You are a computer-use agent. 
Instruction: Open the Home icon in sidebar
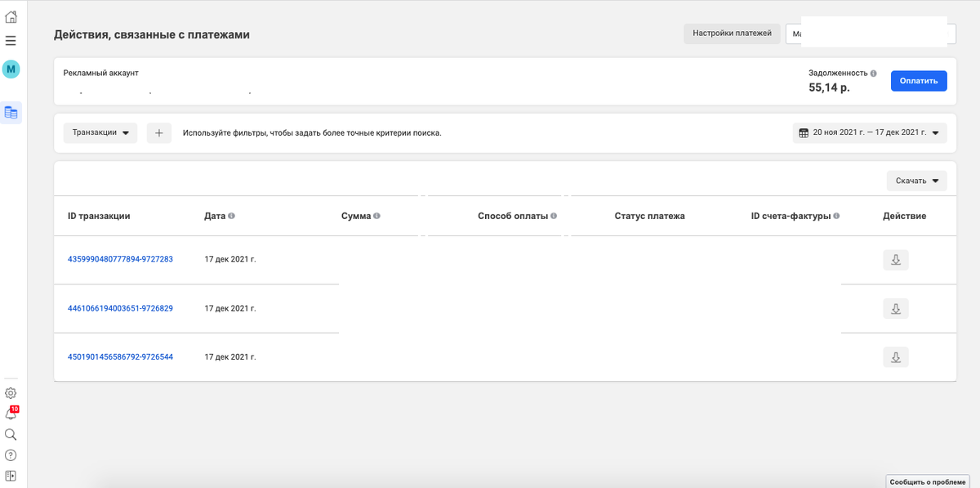click(11, 17)
